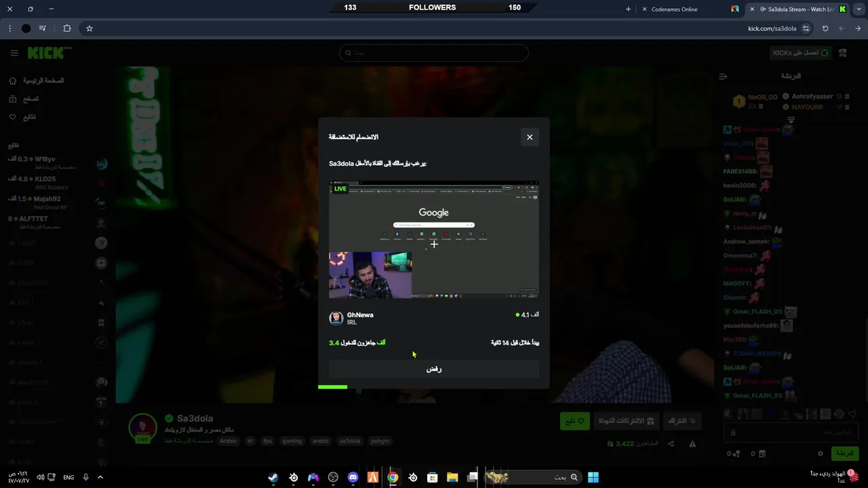Click the site settings tune icon in address bar
This screenshot has width=868, height=488.
tap(806, 28)
